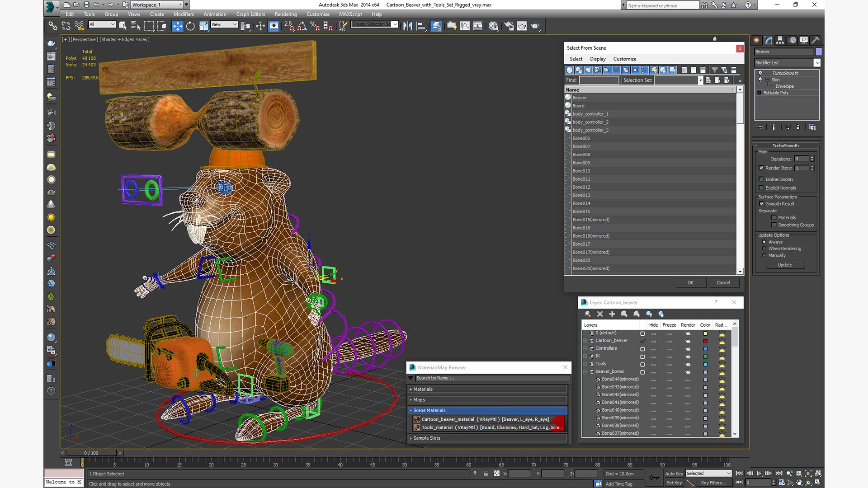868x488 pixels.
Task: Open the Rendering menu
Action: 286,14
